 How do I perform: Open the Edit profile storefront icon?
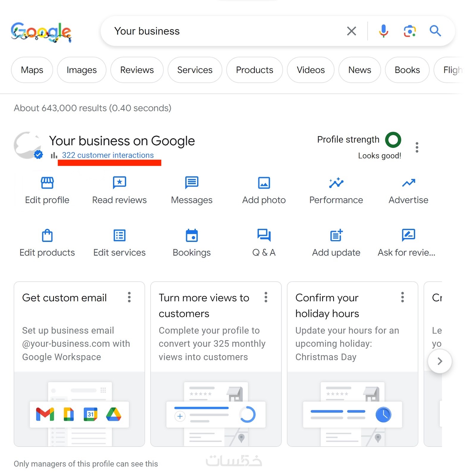pos(47,183)
